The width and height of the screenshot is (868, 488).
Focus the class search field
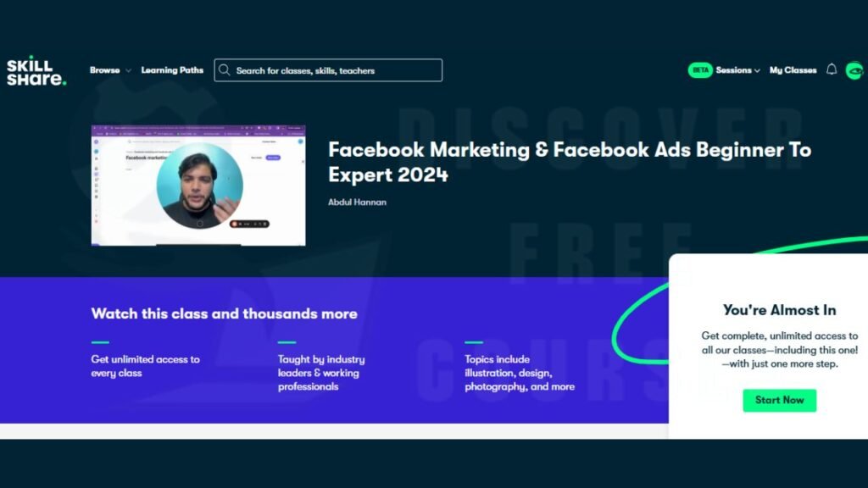point(328,70)
